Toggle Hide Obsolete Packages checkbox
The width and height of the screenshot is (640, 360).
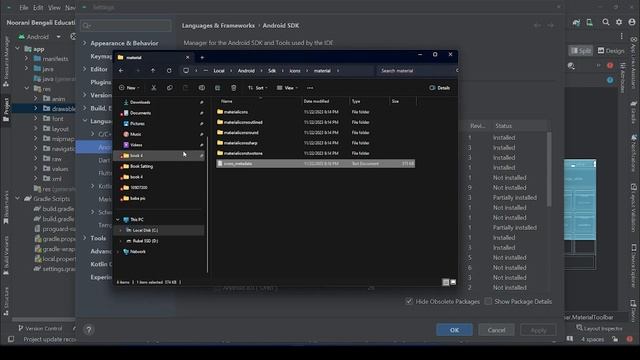(x=409, y=302)
